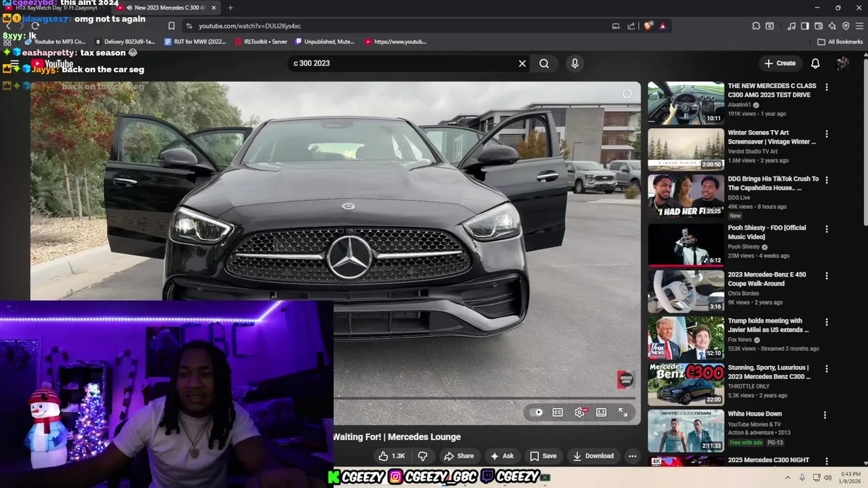
Task: Open Delivery 8023d9 bookmark
Action: [124, 41]
